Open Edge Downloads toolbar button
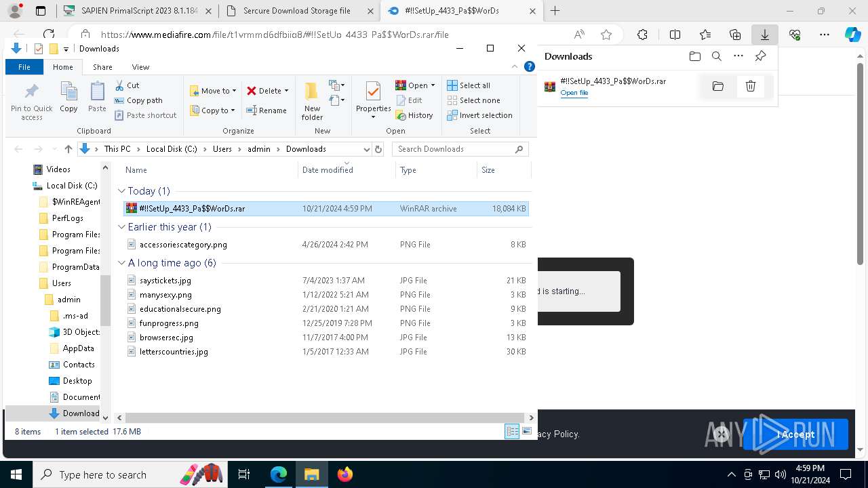 click(x=765, y=35)
